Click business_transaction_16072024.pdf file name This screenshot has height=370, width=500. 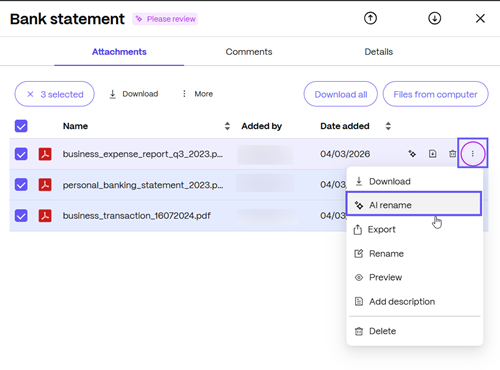click(137, 216)
